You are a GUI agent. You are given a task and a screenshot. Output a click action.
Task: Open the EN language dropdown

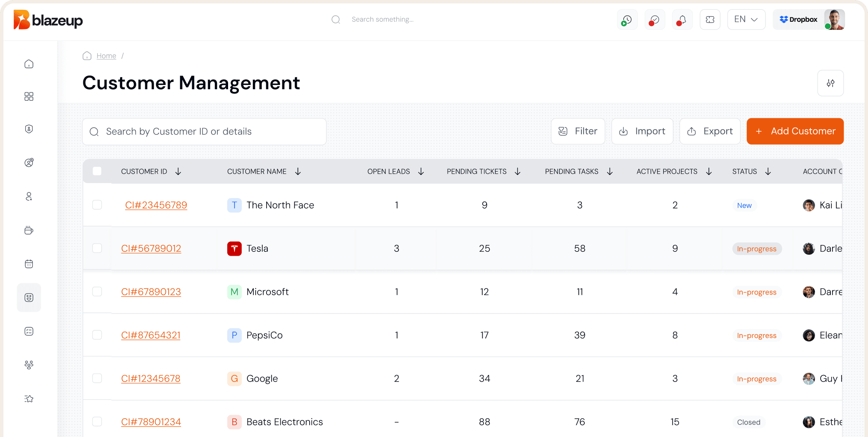pyautogui.click(x=746, y=20)
